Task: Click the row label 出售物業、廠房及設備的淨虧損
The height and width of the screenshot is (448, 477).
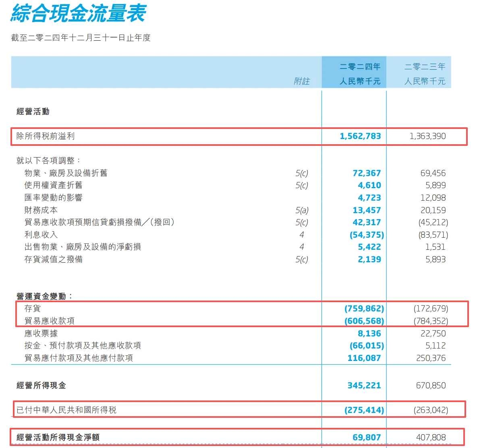Action: [83, 247]
